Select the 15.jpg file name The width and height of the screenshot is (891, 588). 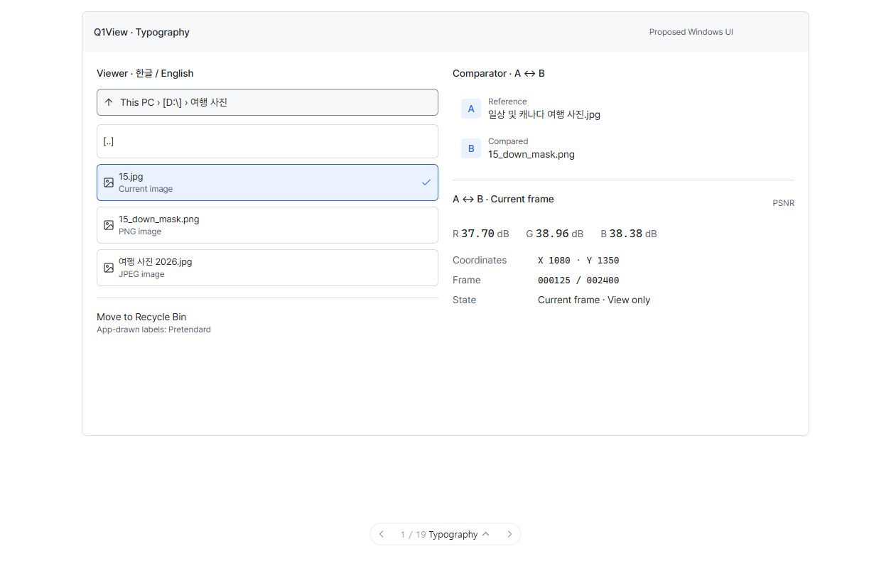tap(131, 177)
